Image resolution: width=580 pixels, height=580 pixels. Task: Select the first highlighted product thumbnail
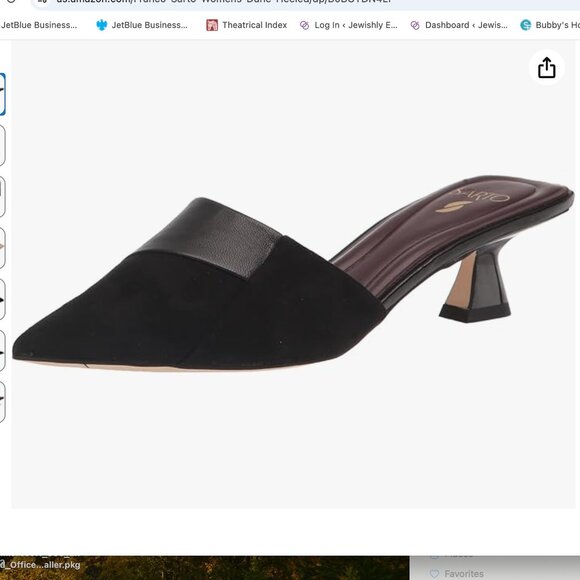click(x=2, y=94)
